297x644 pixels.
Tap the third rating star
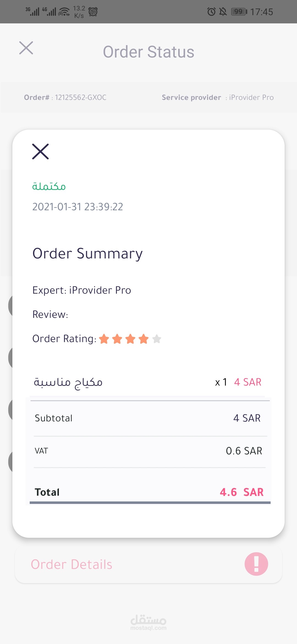coord(130,339)
